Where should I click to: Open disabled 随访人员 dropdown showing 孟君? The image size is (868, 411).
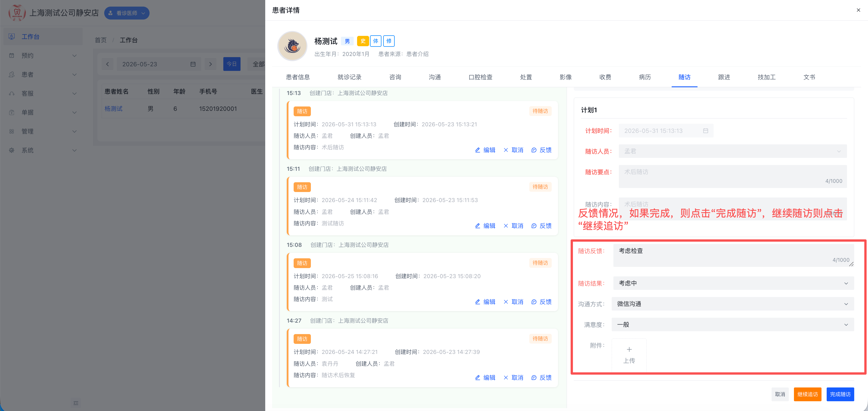point(733,151)
